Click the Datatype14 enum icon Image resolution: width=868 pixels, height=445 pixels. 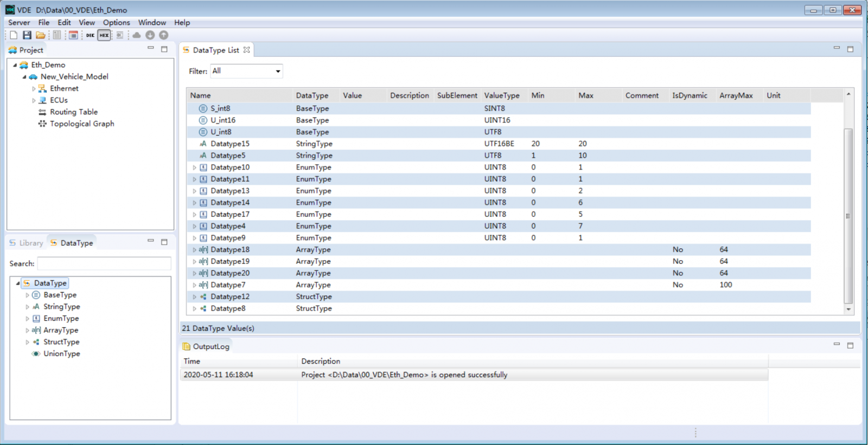(203, 203)
